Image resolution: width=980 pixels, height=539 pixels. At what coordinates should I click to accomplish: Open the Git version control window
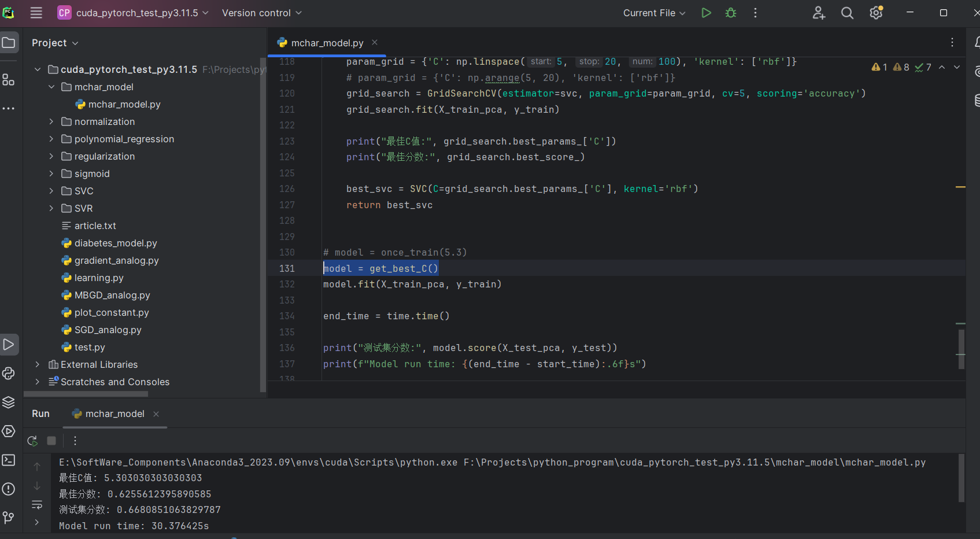tap(9, 518)
